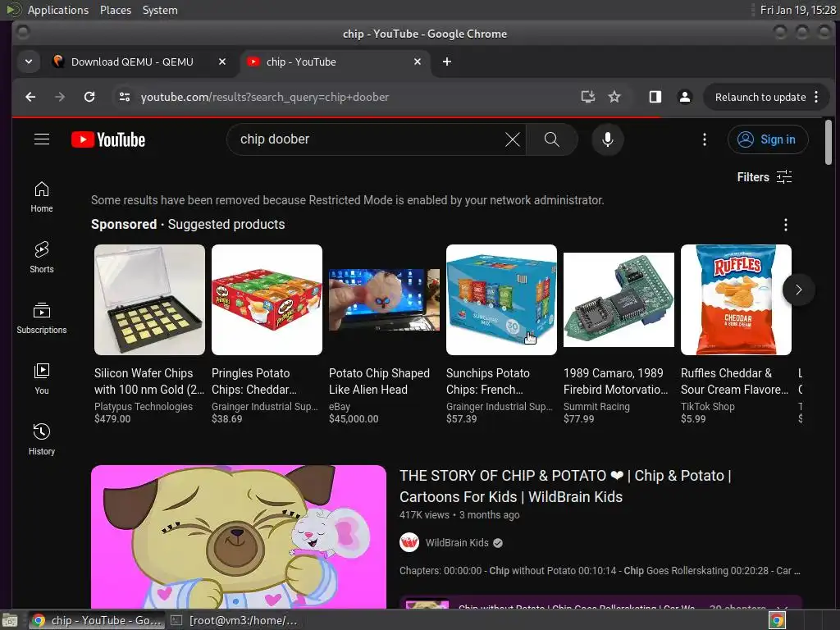Open Pringles Potato Chips product title
The height and width of the screenshot is (630, 840).
coord(254,381)
